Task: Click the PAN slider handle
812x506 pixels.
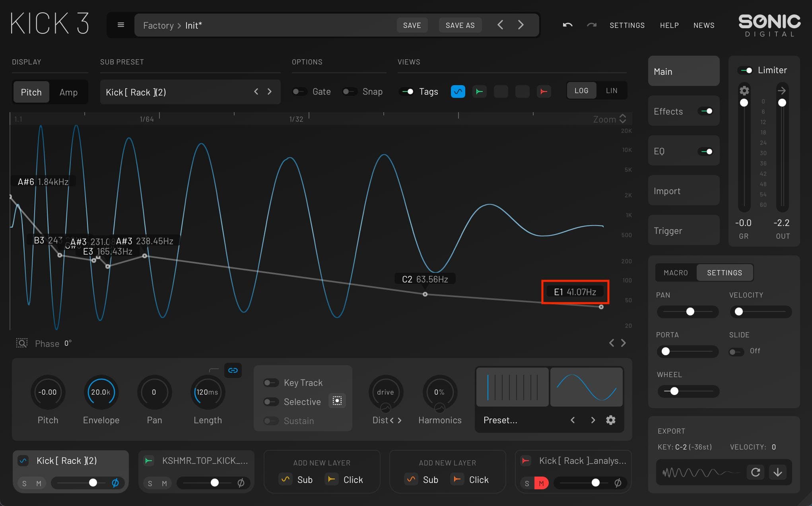Action: tap(690, 311)
